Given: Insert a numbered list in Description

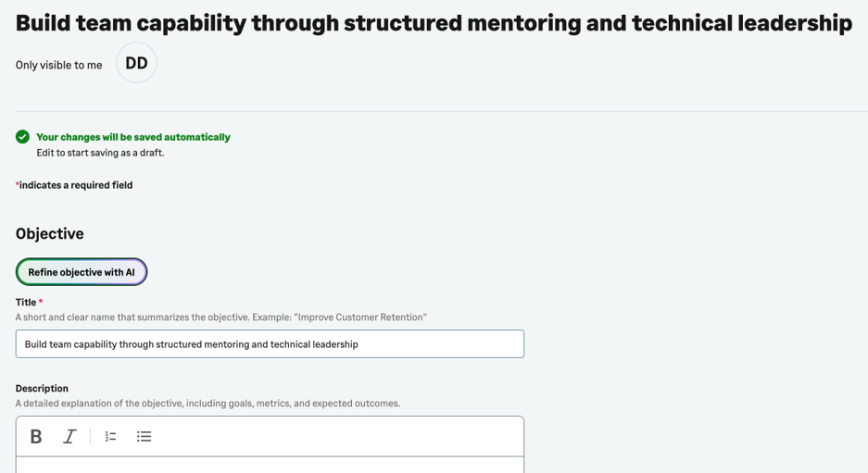Looking at the screenshot, I should [110, 437].
